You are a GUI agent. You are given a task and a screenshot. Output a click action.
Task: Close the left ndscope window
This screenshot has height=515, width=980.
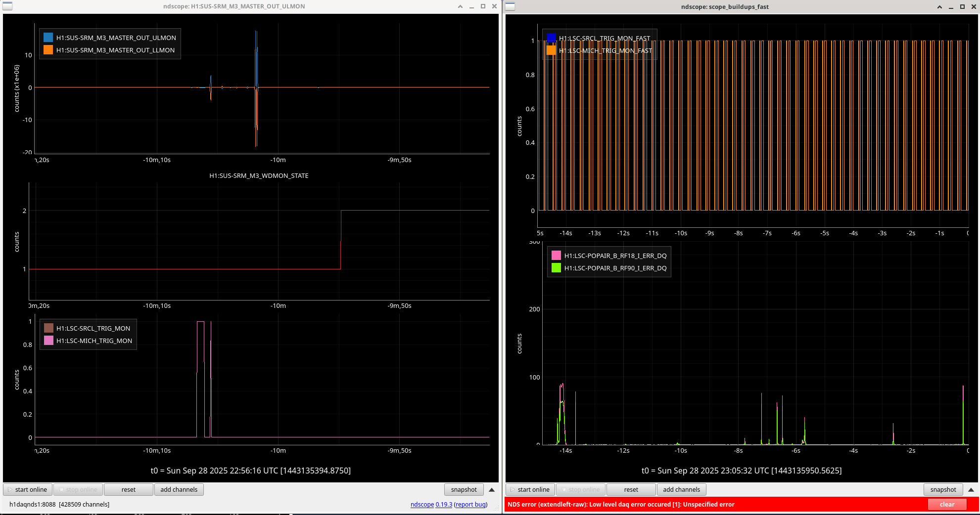(494, 6)
